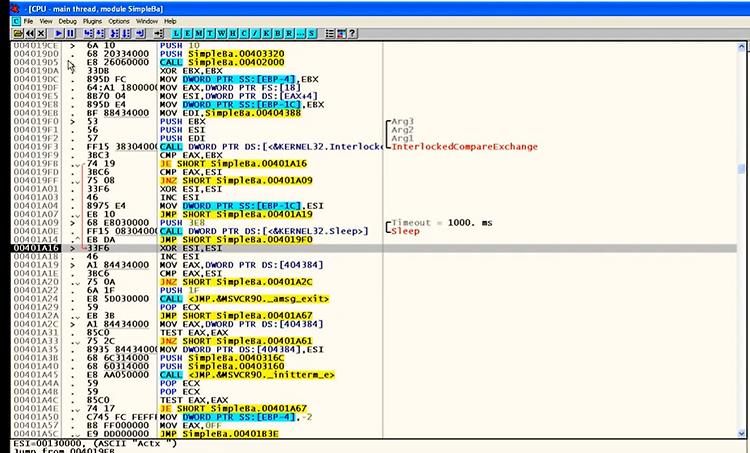Screen dimensions: 750x453
Task: Click address 00401A2C in address column
Action: (x=36, y=324)
